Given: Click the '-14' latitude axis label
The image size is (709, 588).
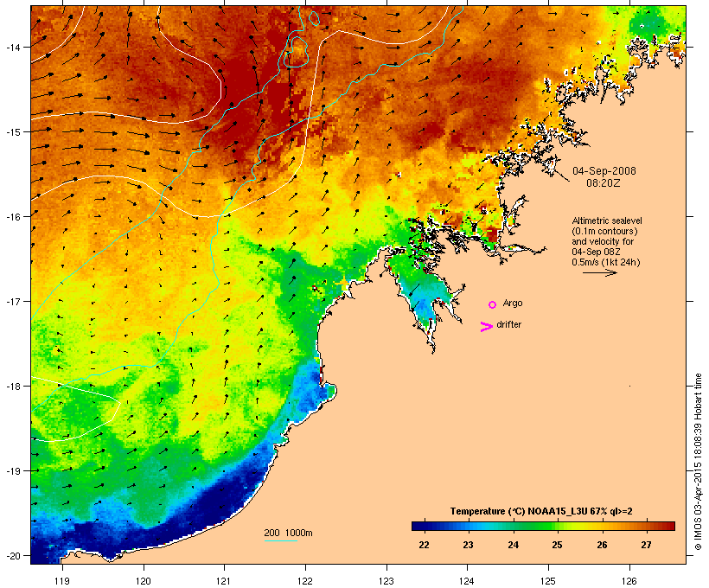Looking at the screenshot, I should [x=12, y=47].
